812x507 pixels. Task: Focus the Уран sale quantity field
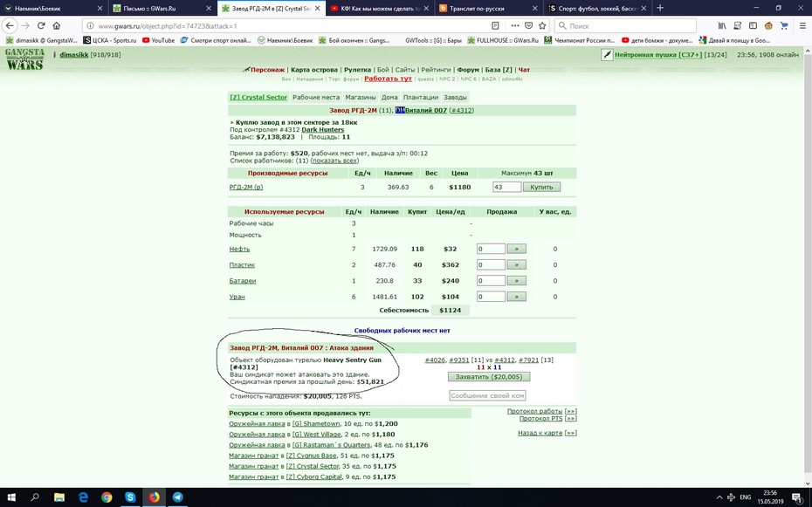click(491, 297)
